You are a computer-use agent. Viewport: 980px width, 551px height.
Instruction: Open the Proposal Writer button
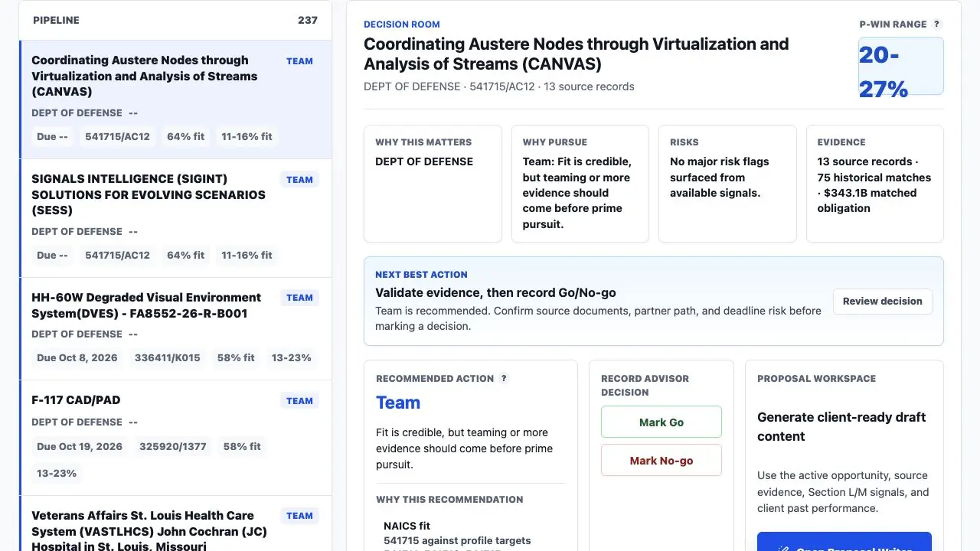pos(844,542)
